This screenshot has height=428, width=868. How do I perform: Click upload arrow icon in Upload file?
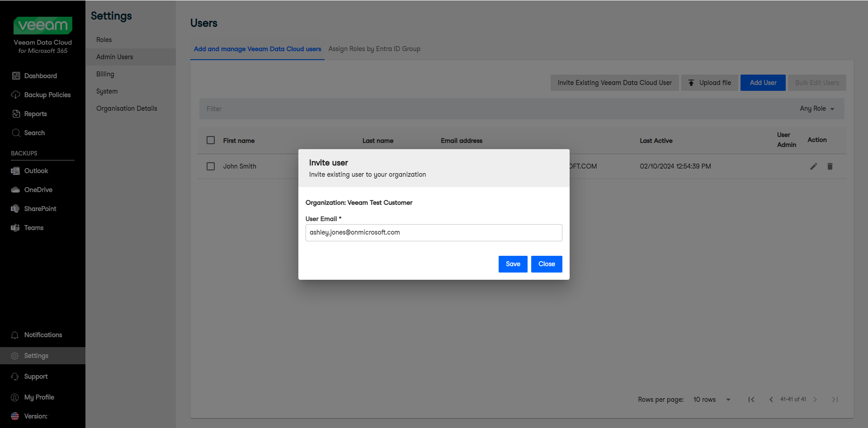pos(691,83)
